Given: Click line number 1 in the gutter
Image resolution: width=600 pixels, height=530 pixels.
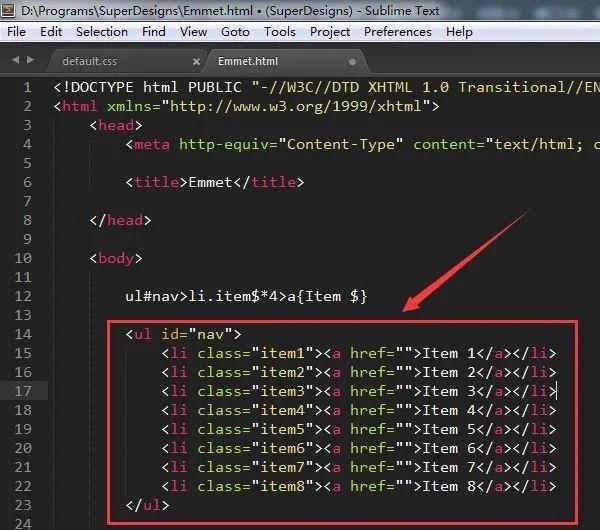Looking at the screenshot, I should click(x=27, y=88).
